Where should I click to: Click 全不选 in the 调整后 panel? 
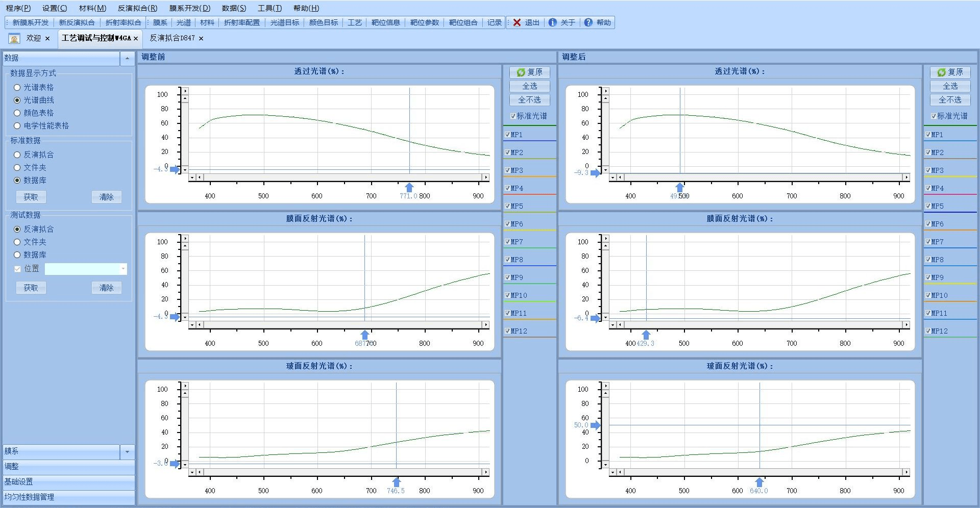point(950,100)
